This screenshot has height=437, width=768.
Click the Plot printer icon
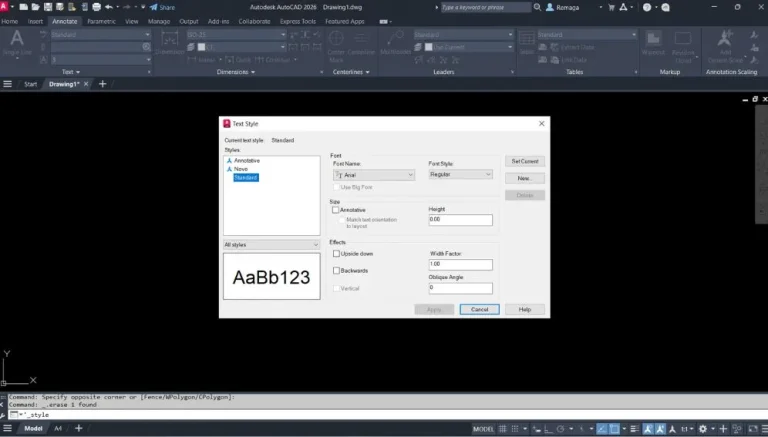(96, 7)
